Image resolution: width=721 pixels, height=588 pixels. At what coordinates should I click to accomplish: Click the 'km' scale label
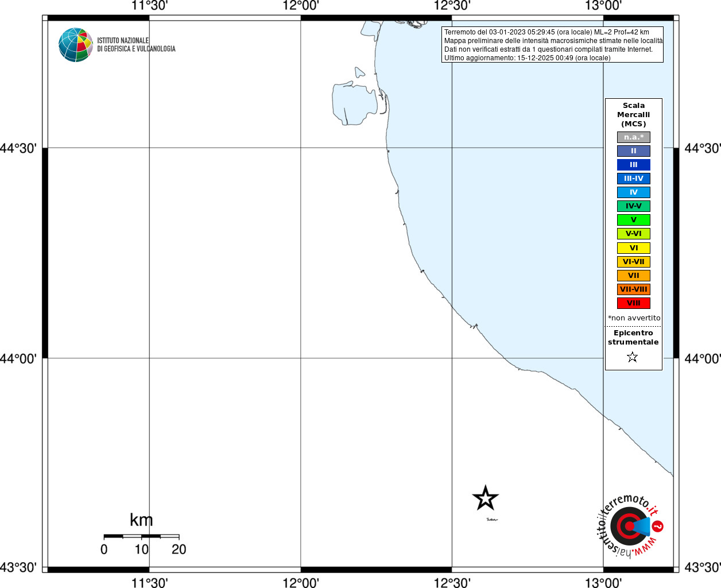(x=141, y=520)
